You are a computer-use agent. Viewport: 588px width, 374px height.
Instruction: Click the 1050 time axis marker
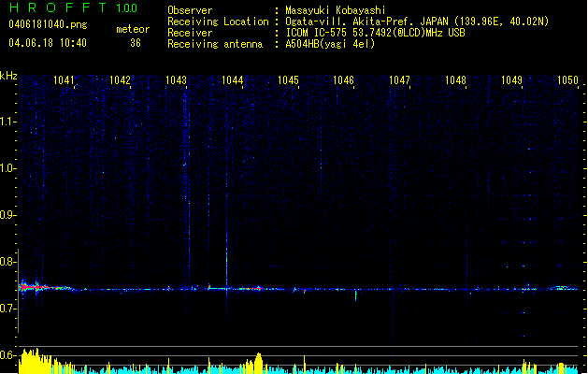(567, 80)
